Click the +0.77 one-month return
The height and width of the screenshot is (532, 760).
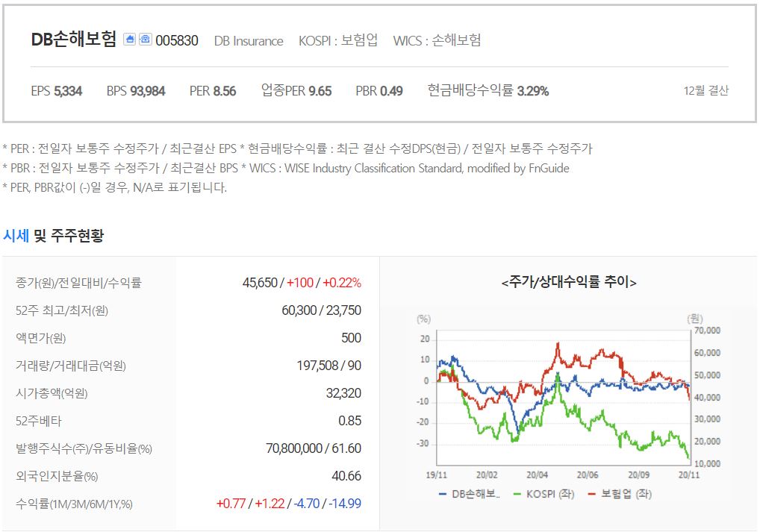click(231, 504)
